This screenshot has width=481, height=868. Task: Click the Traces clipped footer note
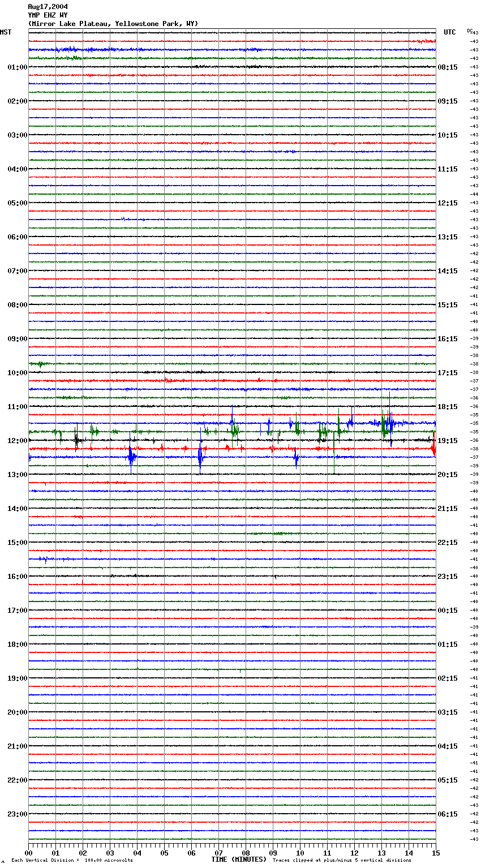click(342, 861)
